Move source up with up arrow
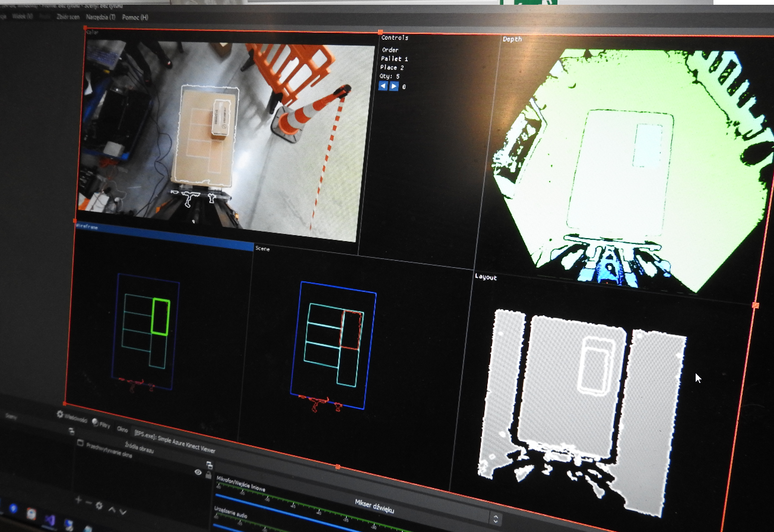 tap(112, 509)
